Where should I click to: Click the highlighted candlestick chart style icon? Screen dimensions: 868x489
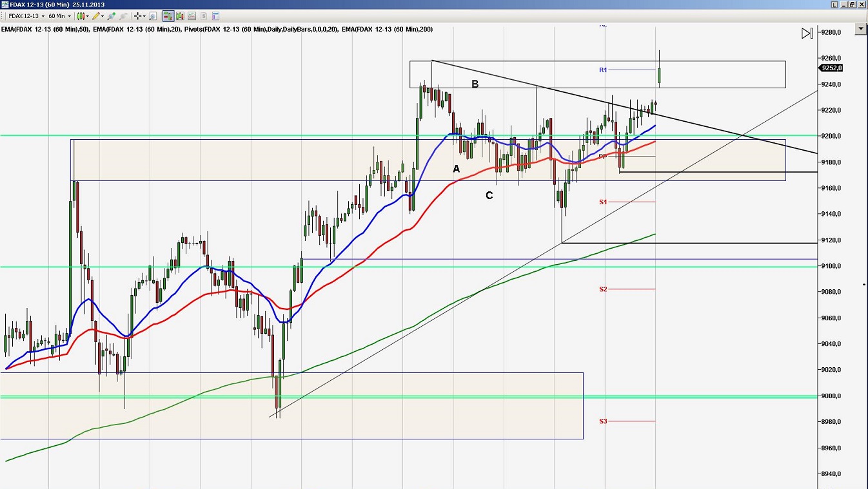click(168, 15)
